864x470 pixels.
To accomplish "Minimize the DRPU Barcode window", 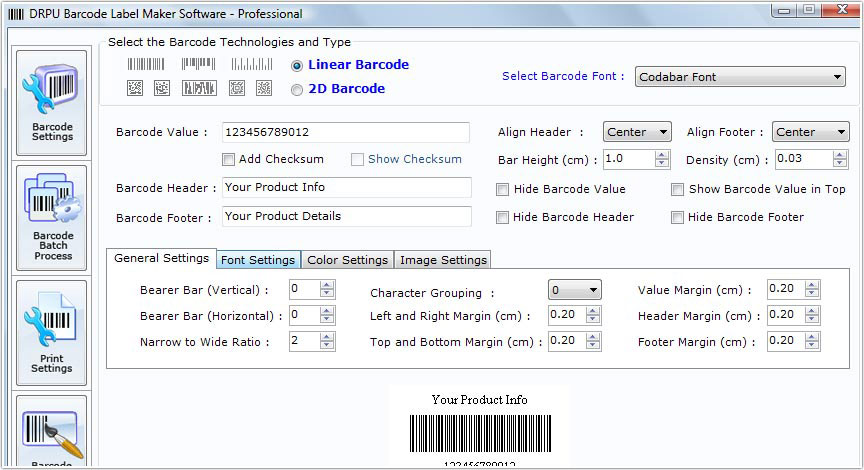I will tap(784, 10).
